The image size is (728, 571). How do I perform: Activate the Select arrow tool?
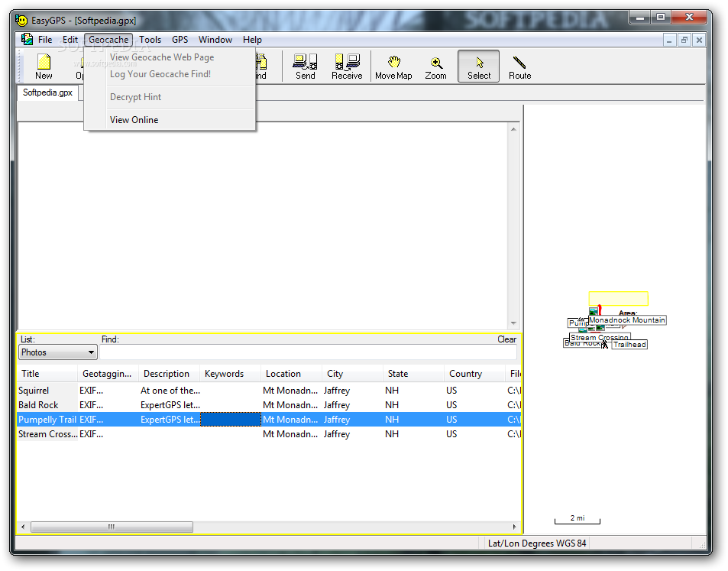pyautogui.click(x=479, y=67)
